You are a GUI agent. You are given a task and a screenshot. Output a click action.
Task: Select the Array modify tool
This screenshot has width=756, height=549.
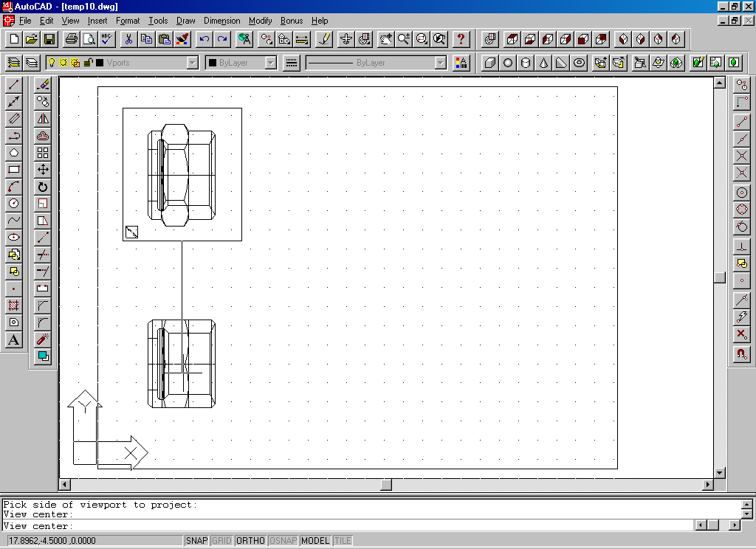[x=43, y=153]
